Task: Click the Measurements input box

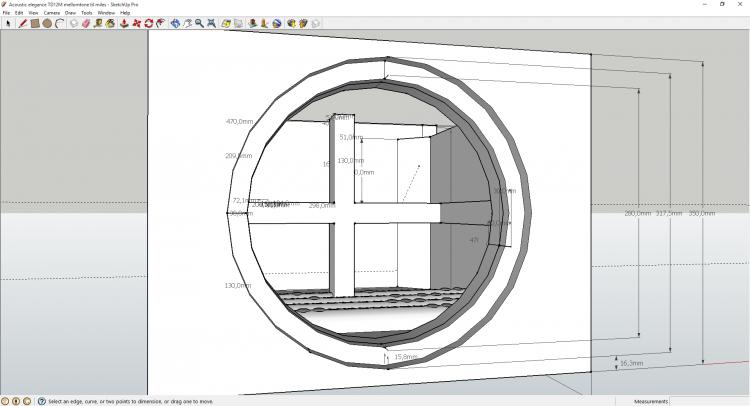Action: click(x=715, y=401)
